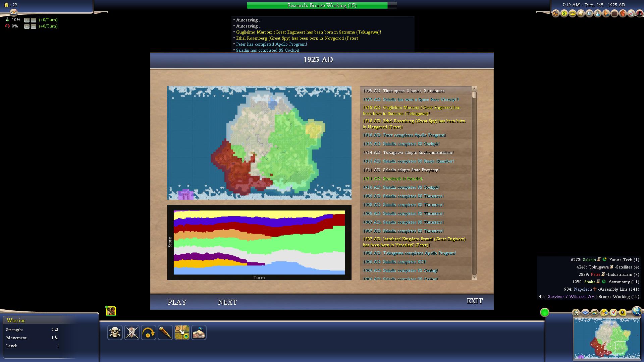Click EXIT on the replay screen
Viewport: 644px width, 362px height.
(x=475, y=301)
